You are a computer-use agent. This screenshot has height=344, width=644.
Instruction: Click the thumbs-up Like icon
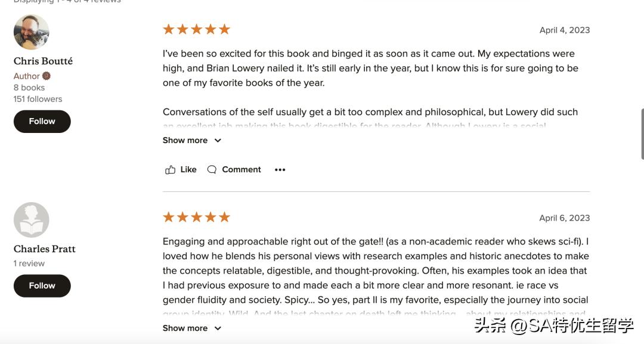pos(170,170)
